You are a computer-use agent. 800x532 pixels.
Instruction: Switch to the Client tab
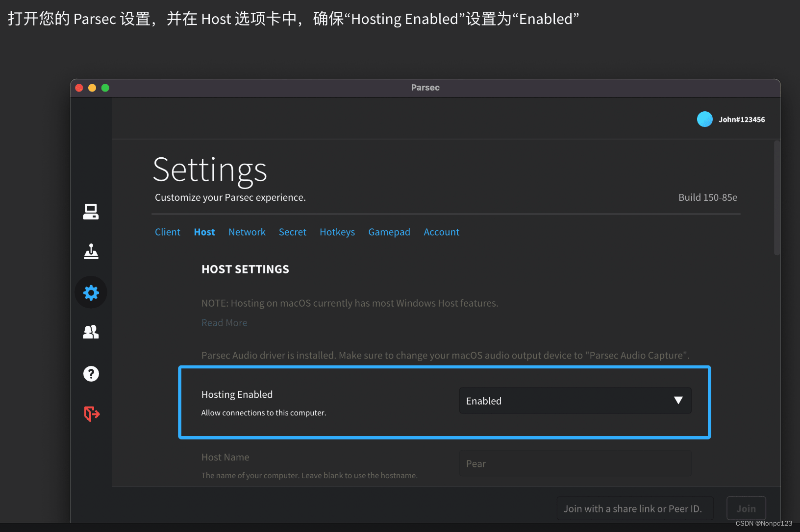168,232
